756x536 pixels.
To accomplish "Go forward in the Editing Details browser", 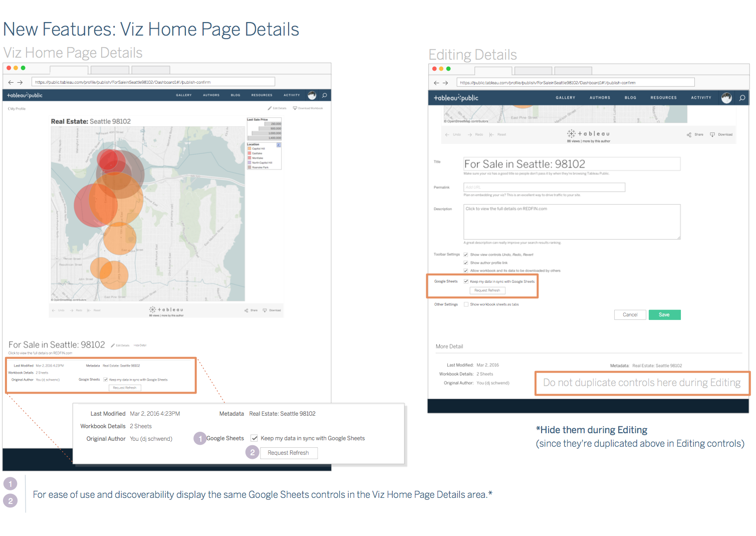I will coord(445,83).
